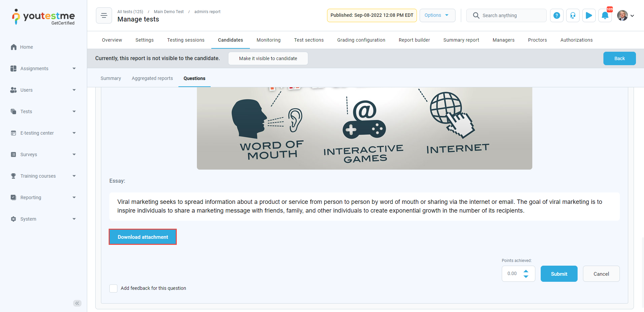Collapse sidebar with double-chevron icon
Image resolution: width=644 pixels, height=312 pixels.
pos(77,303)
